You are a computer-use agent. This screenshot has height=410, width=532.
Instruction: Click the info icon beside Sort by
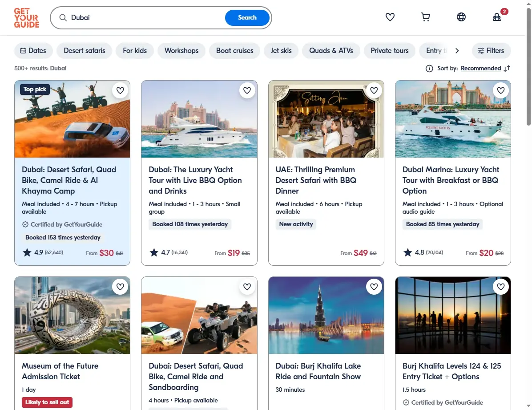point(429,69)
